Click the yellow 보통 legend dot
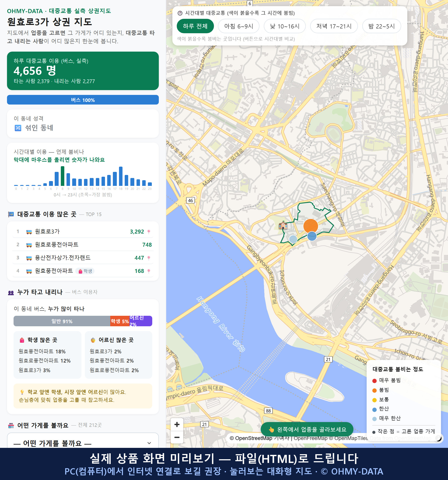Image resolution: width=448 pixels, height=480 pixels. click(x=374, y=400)
